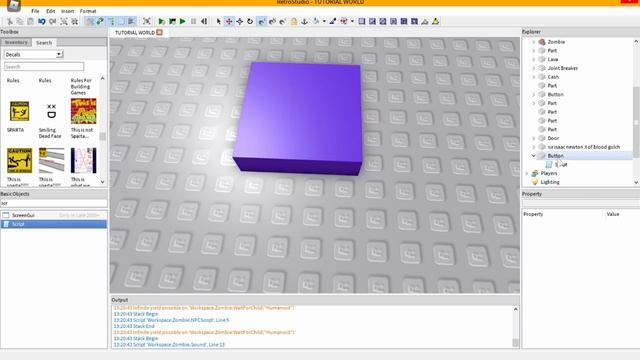
Task: Activate the purple Move tool
Action: click(229, 21)
